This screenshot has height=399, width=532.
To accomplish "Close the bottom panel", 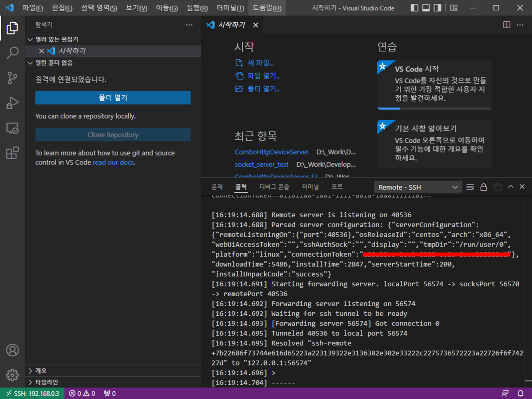I will coord(522,187).
